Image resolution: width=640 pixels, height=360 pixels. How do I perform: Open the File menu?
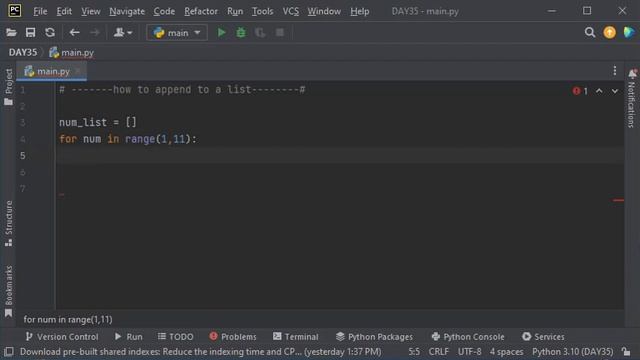[40, 11]
